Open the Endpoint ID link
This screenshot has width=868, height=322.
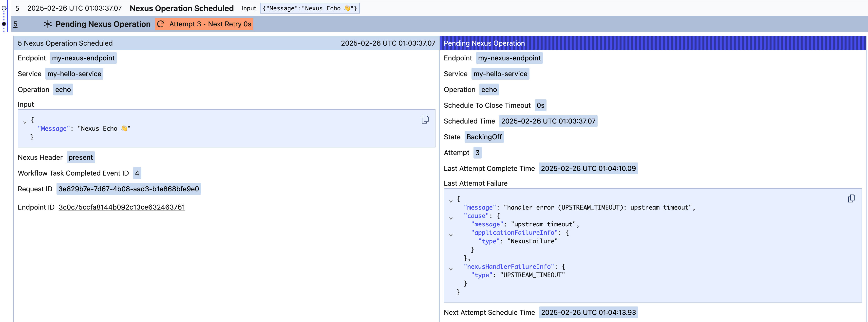point(122,207)
